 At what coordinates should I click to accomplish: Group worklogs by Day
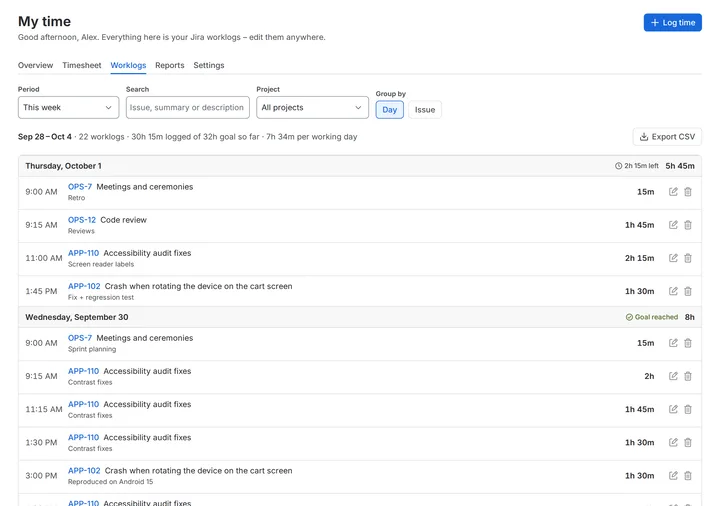click(389, 110)
